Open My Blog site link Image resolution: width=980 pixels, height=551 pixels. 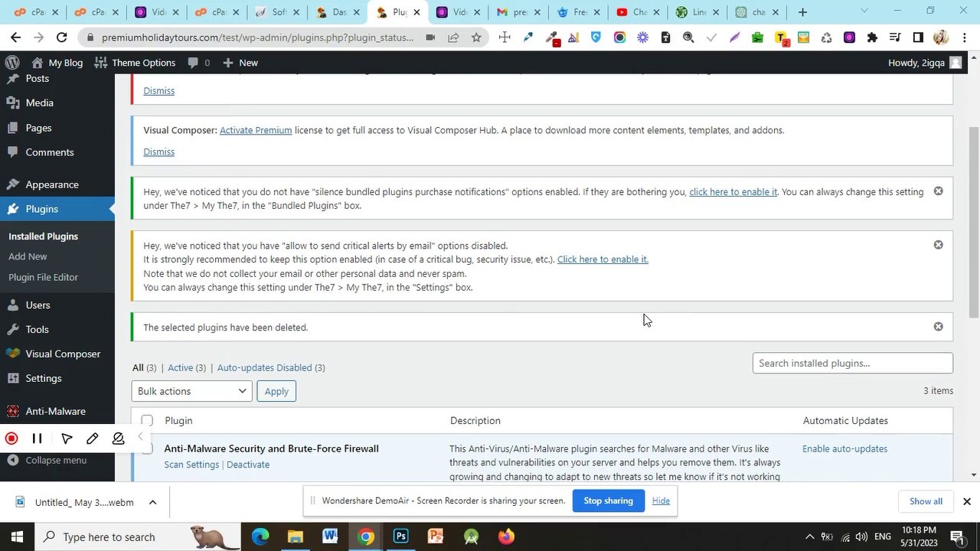coord(57,63)
